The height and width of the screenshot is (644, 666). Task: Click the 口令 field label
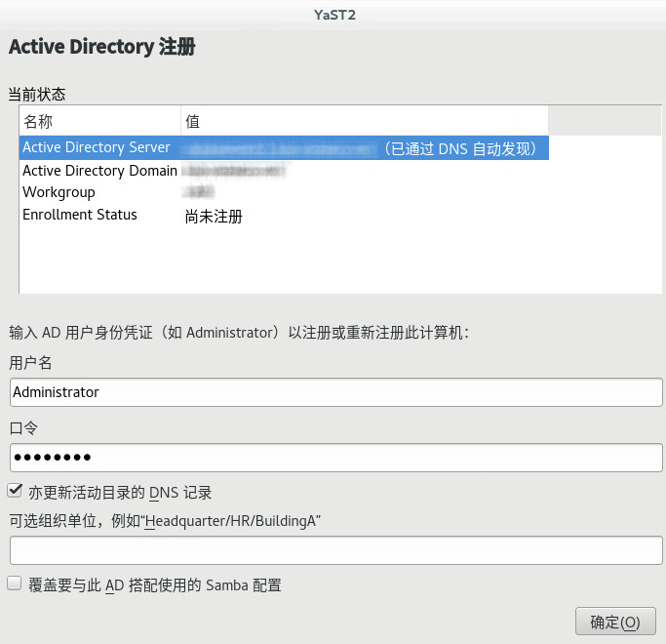pos(23,428)
